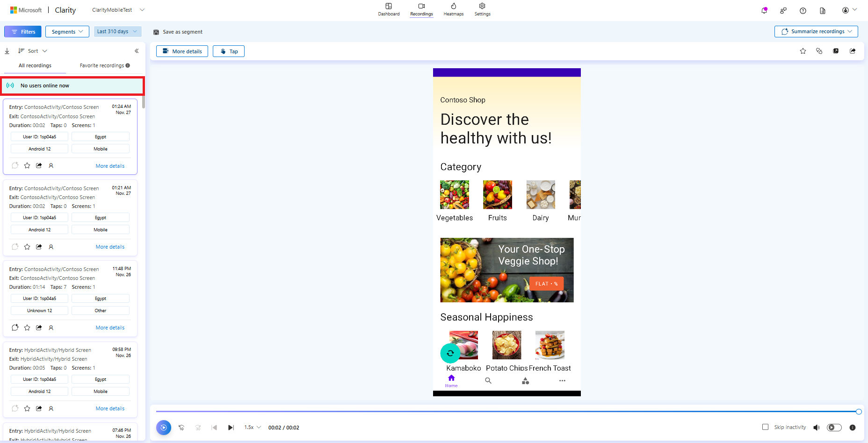868x443 pixels.
Task: Star the 01:21 AM recording
Action: click(27, 246)
